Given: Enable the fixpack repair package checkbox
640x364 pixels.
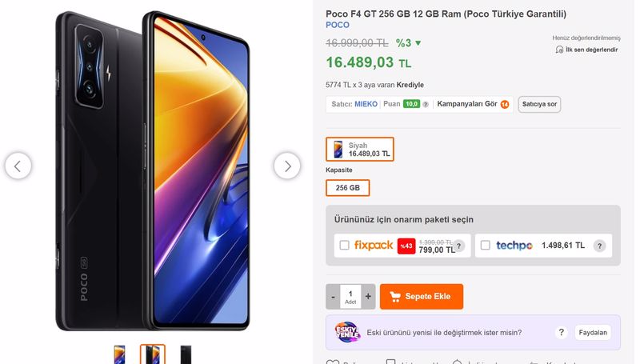Looking at the screenshot, I should point(345,246).
